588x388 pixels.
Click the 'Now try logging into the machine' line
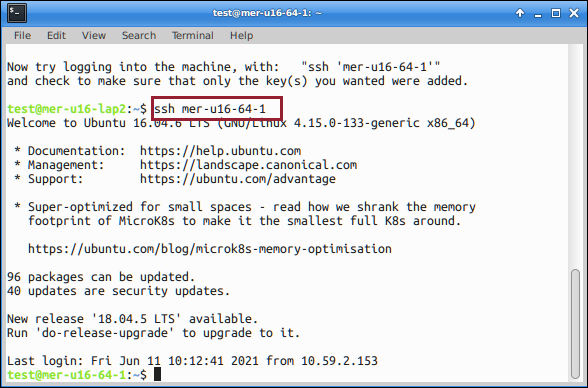pos(224,67)
